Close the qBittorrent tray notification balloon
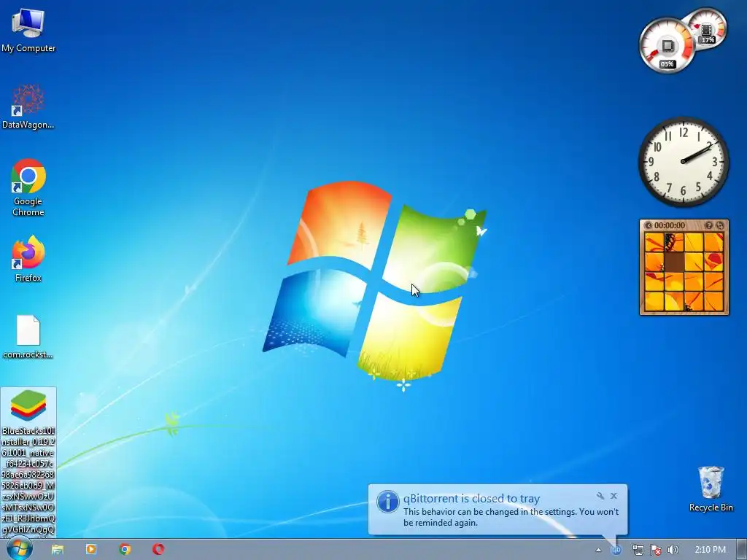 [x=614, y=496]
